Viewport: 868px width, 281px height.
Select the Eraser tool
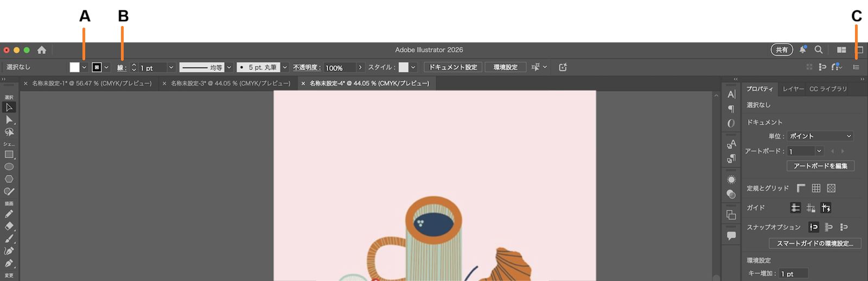(x=9, y=226)
